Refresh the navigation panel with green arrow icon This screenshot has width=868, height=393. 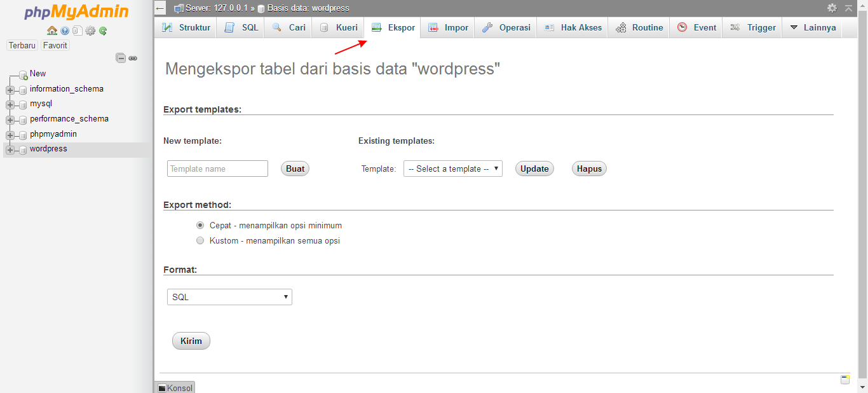point(102,31)
